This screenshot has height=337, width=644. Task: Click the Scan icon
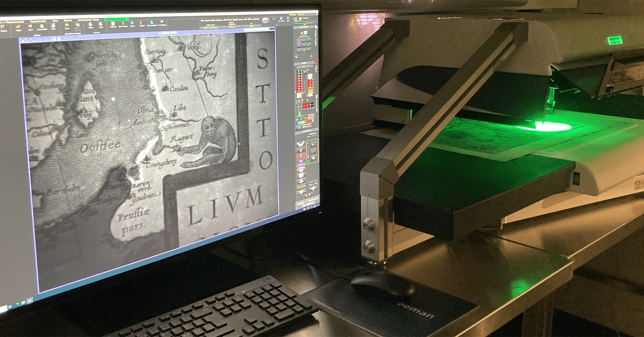pos(101,25)
